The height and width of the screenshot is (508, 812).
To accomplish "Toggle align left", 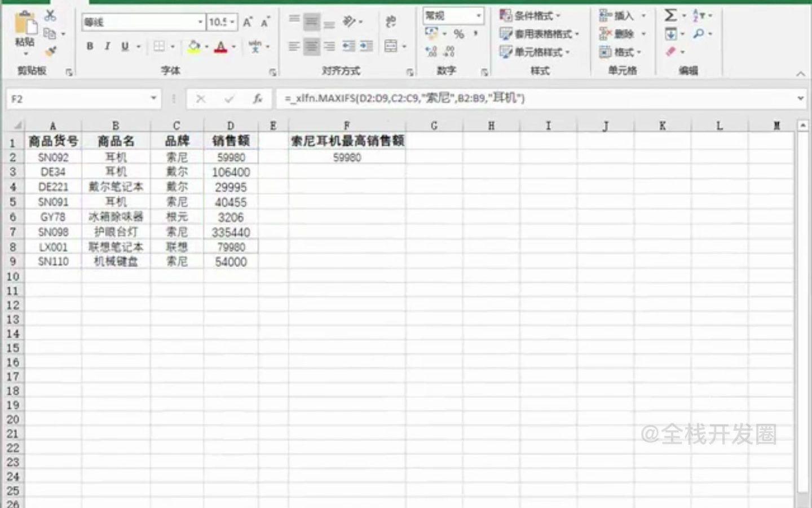I will [x=294, y=46].
